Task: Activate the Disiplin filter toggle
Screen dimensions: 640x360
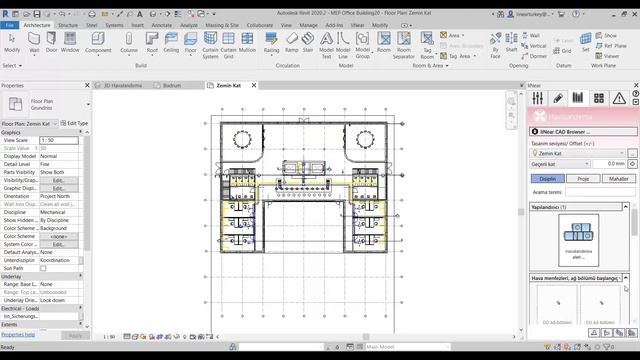Action: [x=548, y=179]
